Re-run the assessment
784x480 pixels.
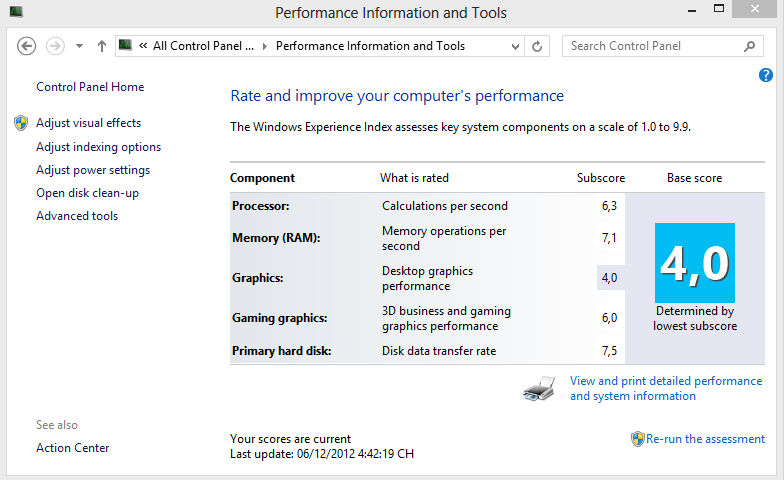[705, 439]
